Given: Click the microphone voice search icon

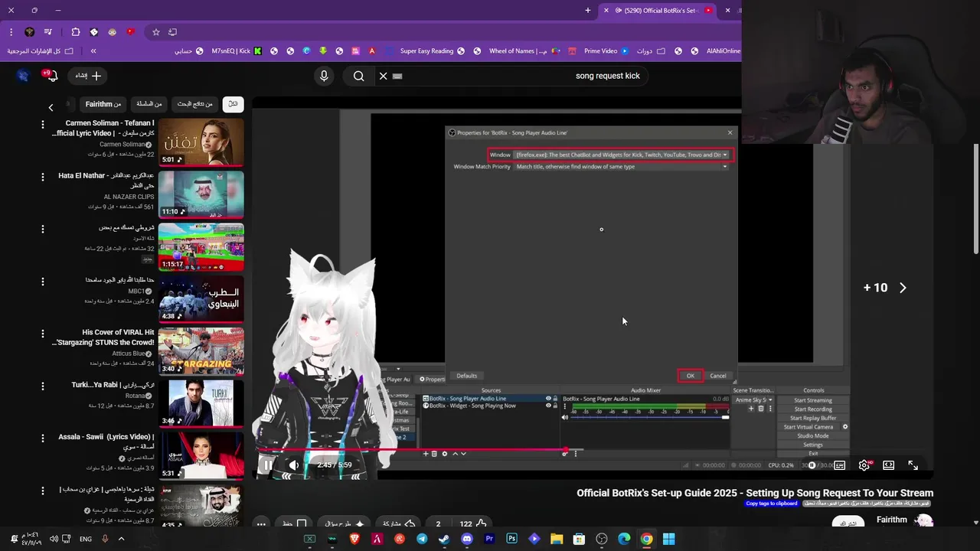Looking at the screenshot, I should (324, 76).
